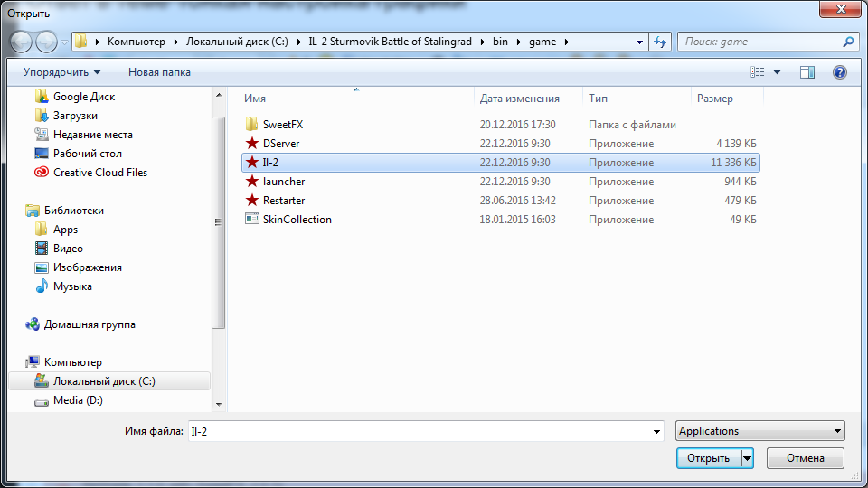Click the launcher application star icon

[252, 181]
